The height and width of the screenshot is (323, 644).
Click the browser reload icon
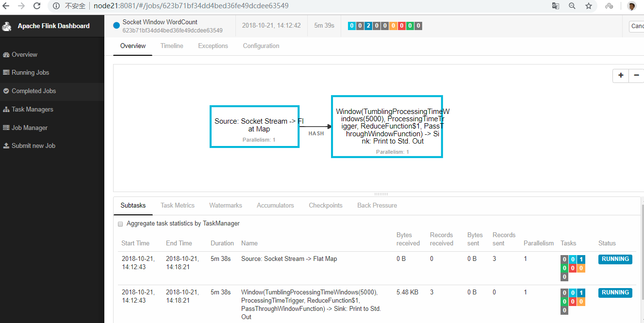tap(37, 6)
